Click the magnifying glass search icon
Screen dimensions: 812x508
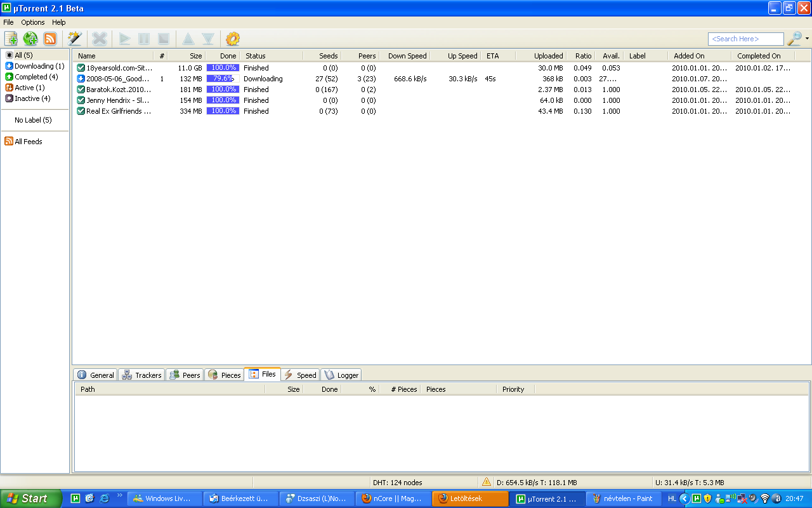point(794,39)
